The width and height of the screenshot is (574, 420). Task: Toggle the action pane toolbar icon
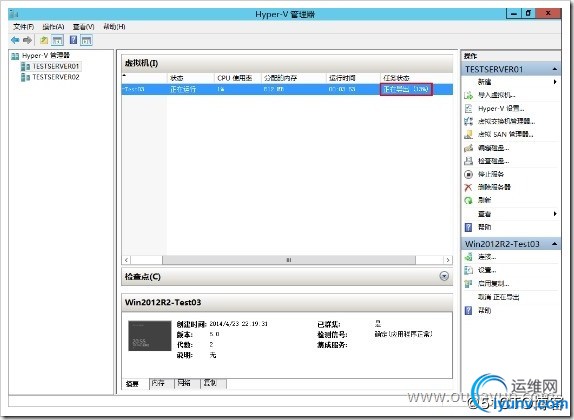[86, 40]
